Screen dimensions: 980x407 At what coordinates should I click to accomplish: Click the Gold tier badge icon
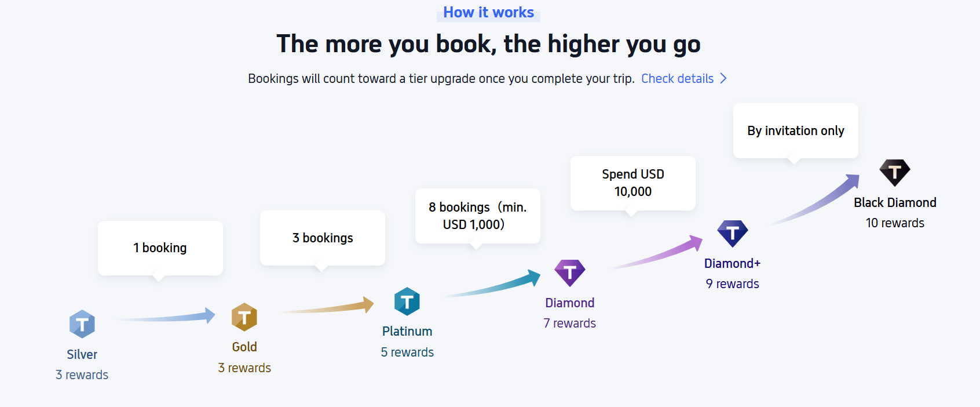(245, 317)
